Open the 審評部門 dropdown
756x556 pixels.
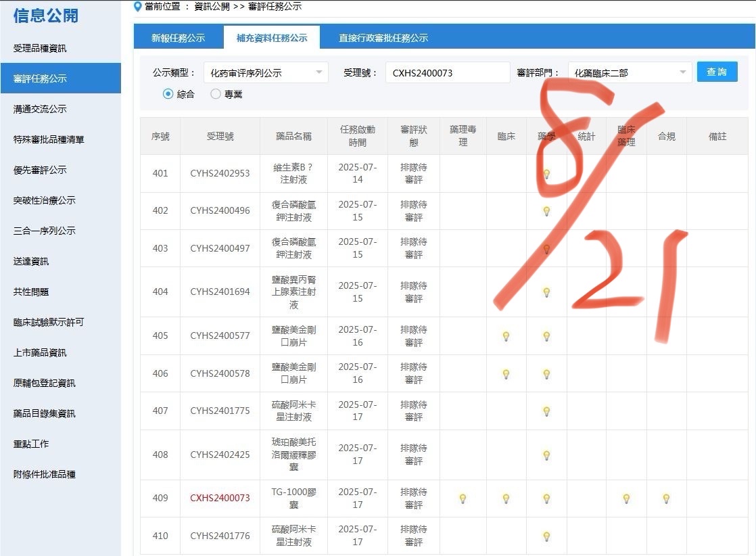[x=630, y=72]
